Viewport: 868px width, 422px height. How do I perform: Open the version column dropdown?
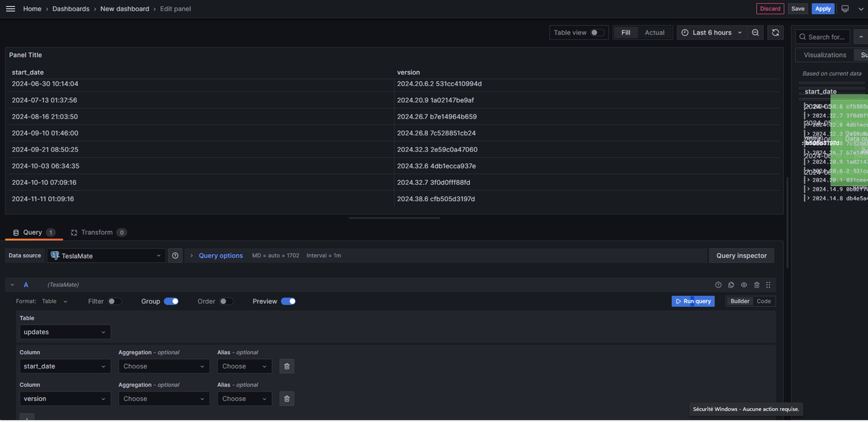65,399
